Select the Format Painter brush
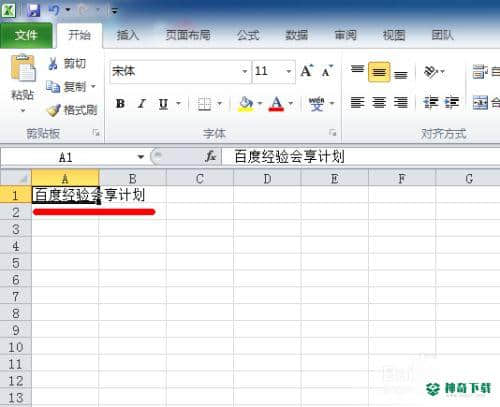 click(x=54, y=110)
